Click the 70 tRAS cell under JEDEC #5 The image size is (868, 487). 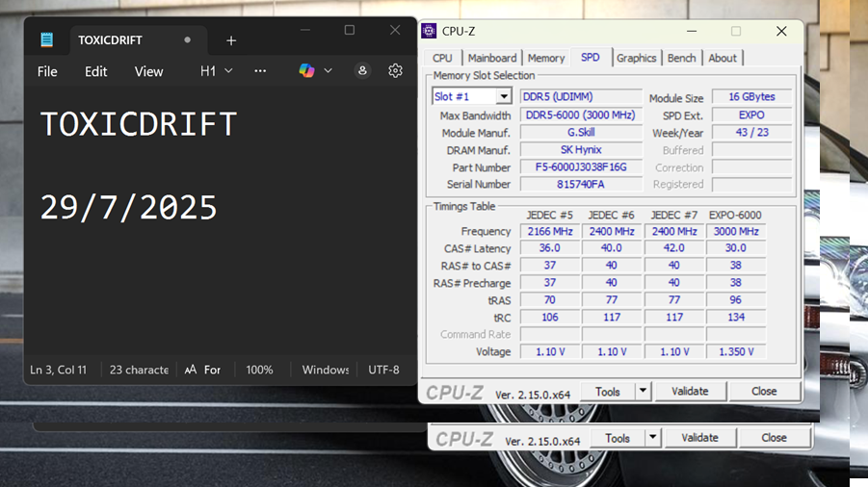coord(550,299)
